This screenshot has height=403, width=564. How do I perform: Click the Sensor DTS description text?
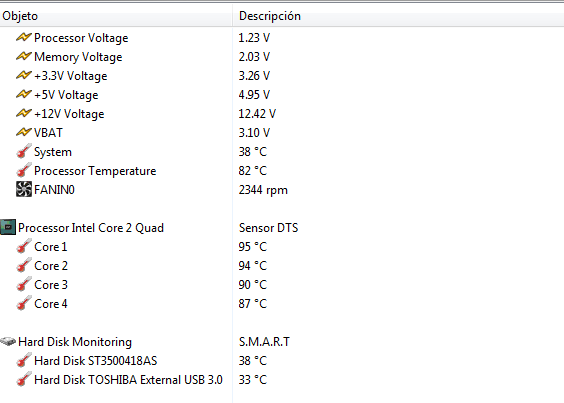pos(268,228)
